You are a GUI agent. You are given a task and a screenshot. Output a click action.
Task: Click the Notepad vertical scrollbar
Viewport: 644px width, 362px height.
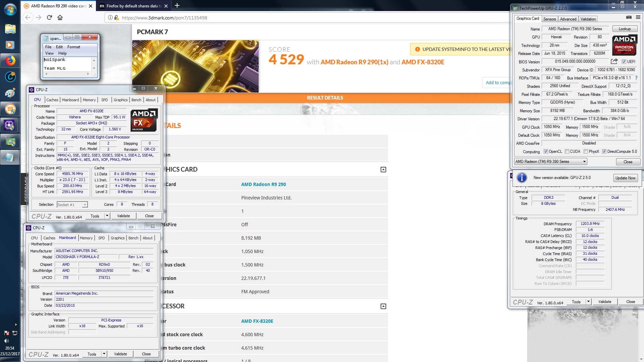(x=94, y=64)
